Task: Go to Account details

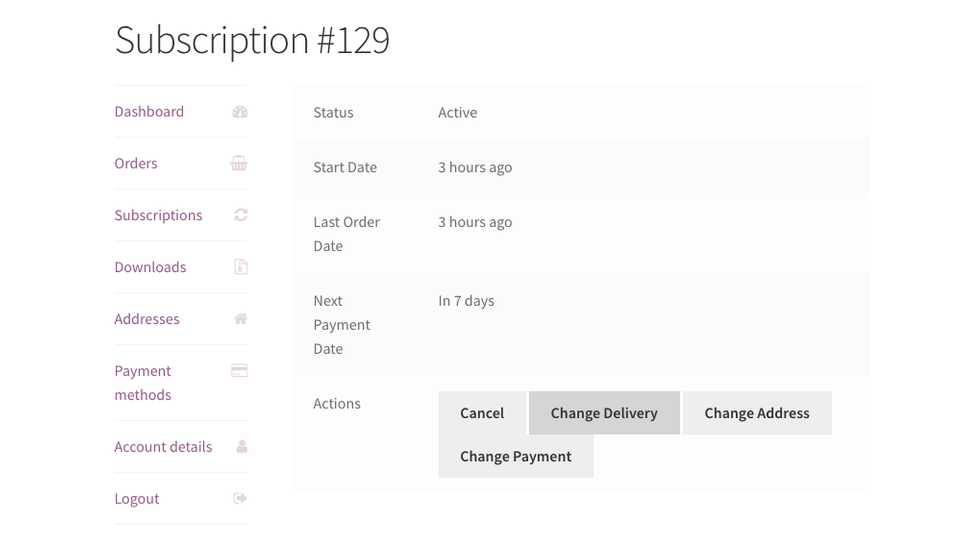Action: tap(163, 447)
